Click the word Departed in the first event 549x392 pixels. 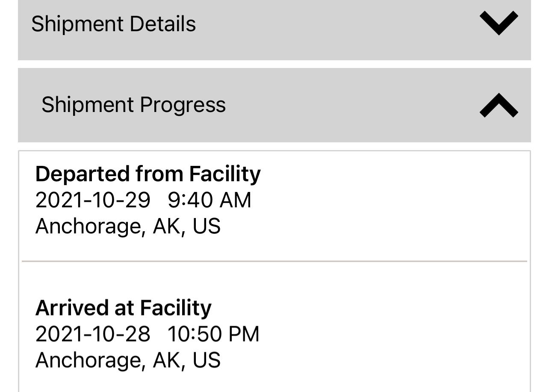pyautogui.click(x=82, y=174)
